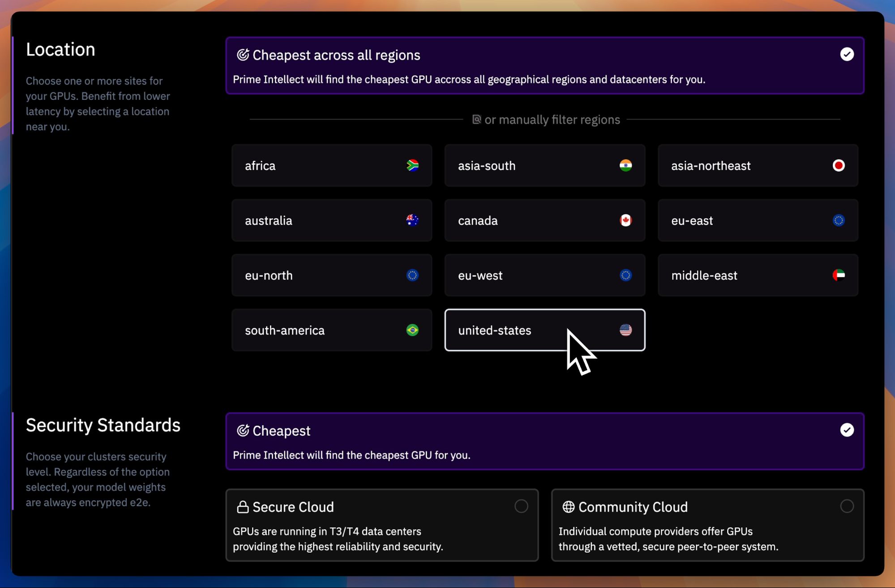895x588 pixels.
Task: Click the India flag on asia-south
Action: 625,165
